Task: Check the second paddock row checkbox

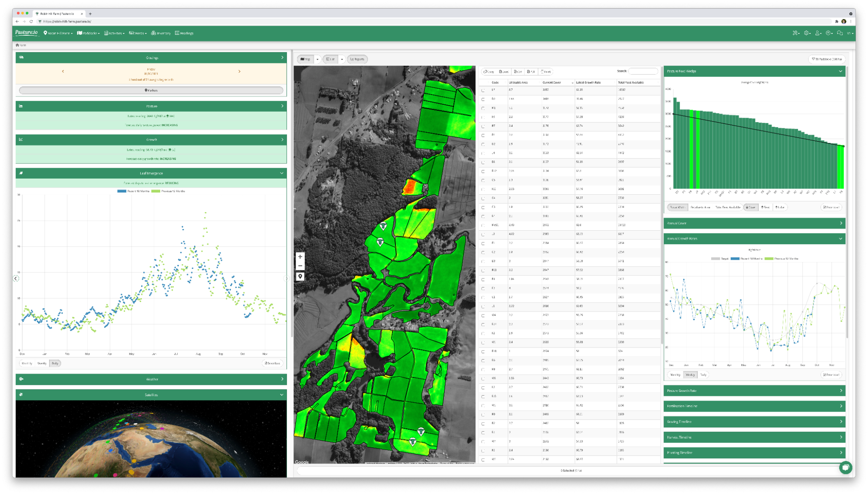Action: pyautogui.click(x=483, y=99)
